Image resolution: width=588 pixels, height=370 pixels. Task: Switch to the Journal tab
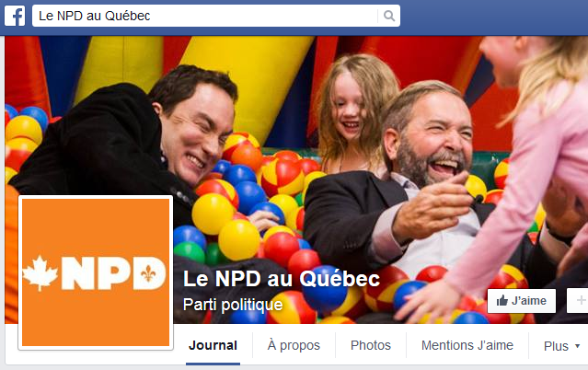[x=213, y=345]
